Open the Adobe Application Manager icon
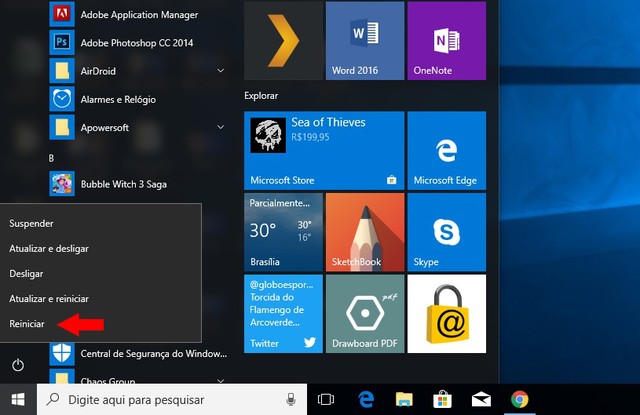 pos(62,14)
